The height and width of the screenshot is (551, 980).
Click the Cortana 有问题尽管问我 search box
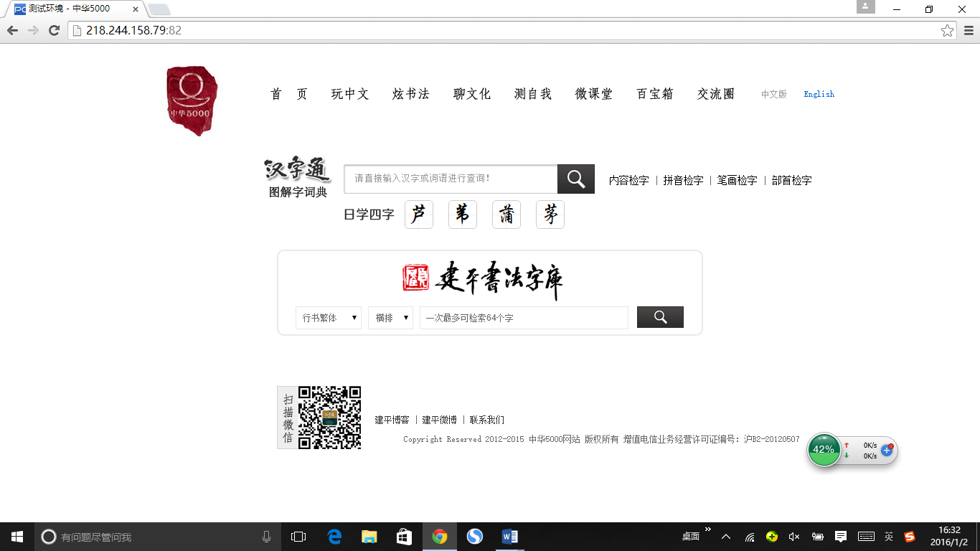pyautogui.click(x=158, y=537)
